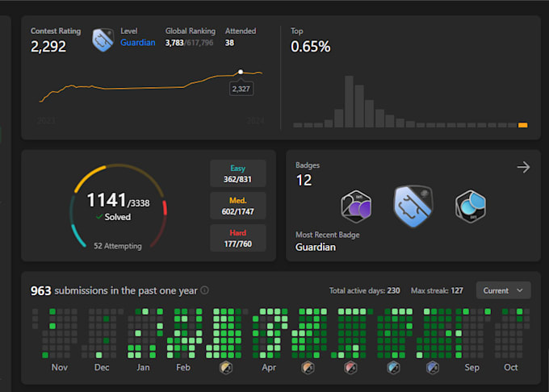The width and height of the screenshot is (549, 392).
Task: Select the purple circles badge
Action: [356, 206]
